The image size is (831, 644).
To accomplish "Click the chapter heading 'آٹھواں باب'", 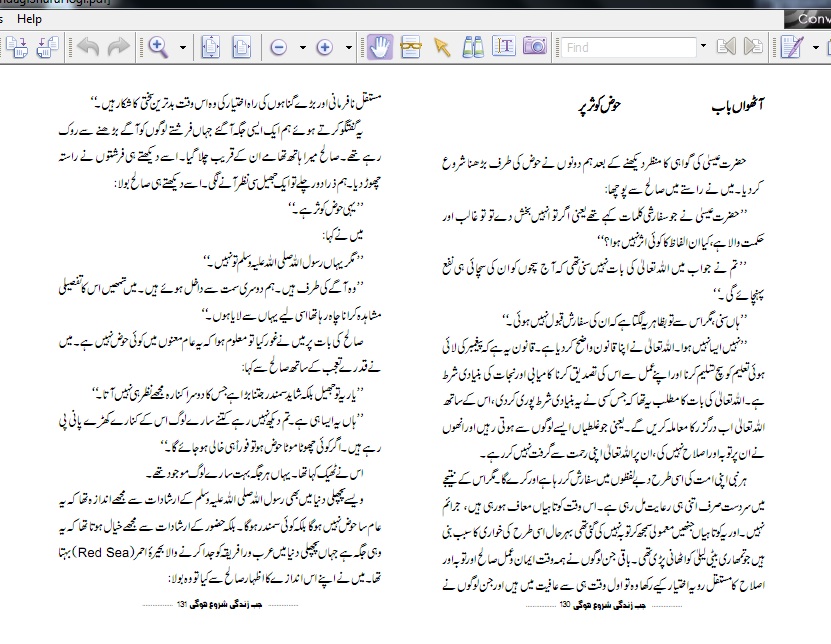I will [737, 107].
